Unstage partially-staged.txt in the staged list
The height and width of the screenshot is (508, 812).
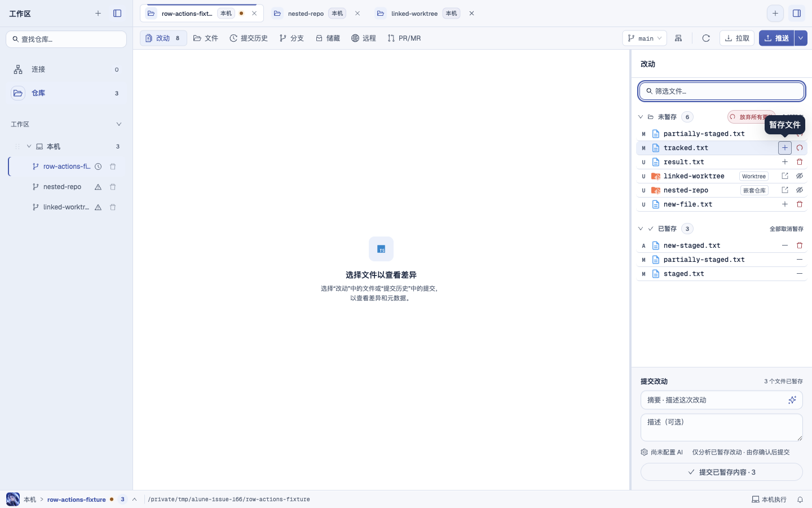pyautogui.click(x=800, y=260)
